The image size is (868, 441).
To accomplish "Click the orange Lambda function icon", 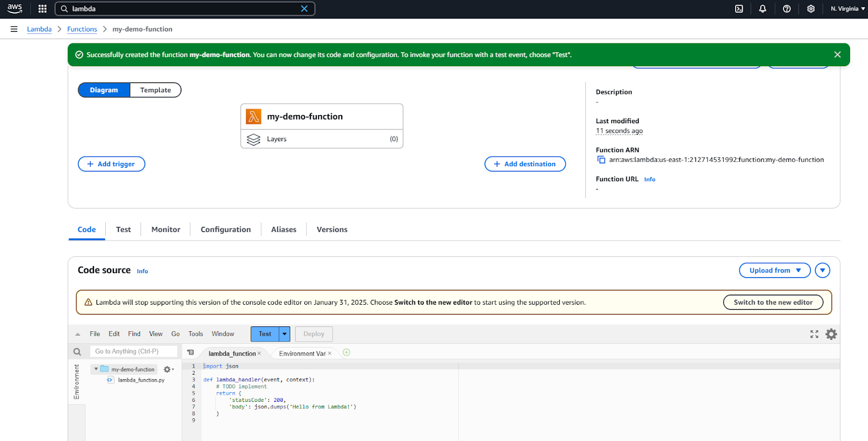I will click(x=253, y=116).
